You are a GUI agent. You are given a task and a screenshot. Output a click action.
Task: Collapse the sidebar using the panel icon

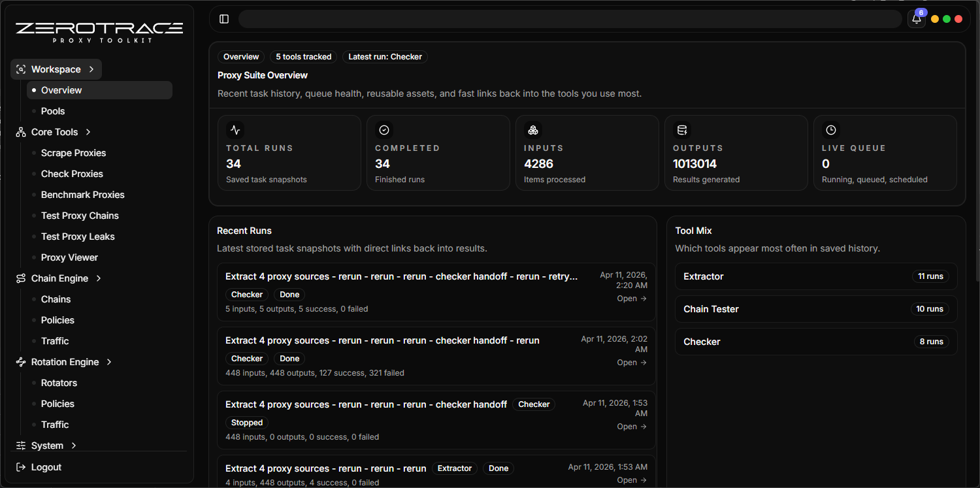[224, 18]
